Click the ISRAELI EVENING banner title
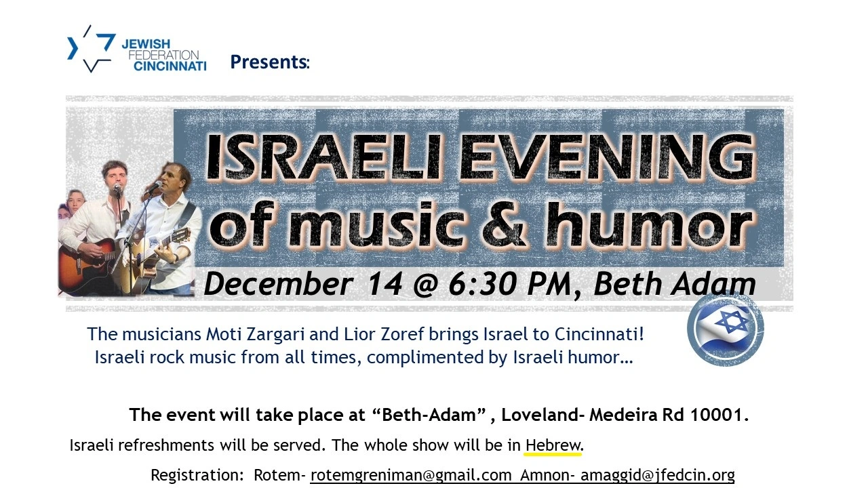Image resolution: width=868 pixels, height=488 pixels. click(479, 158)
